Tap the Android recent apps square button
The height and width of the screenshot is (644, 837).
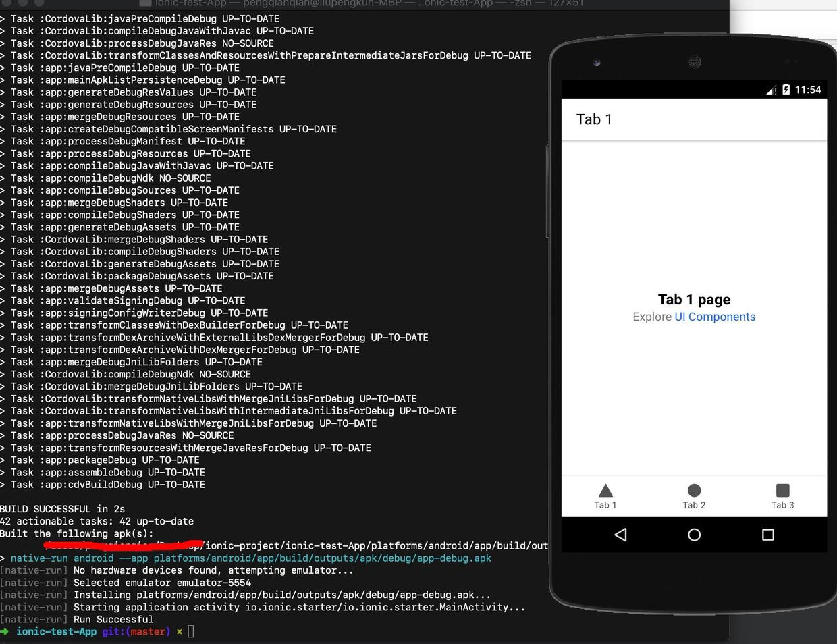(x=768, y=535)
